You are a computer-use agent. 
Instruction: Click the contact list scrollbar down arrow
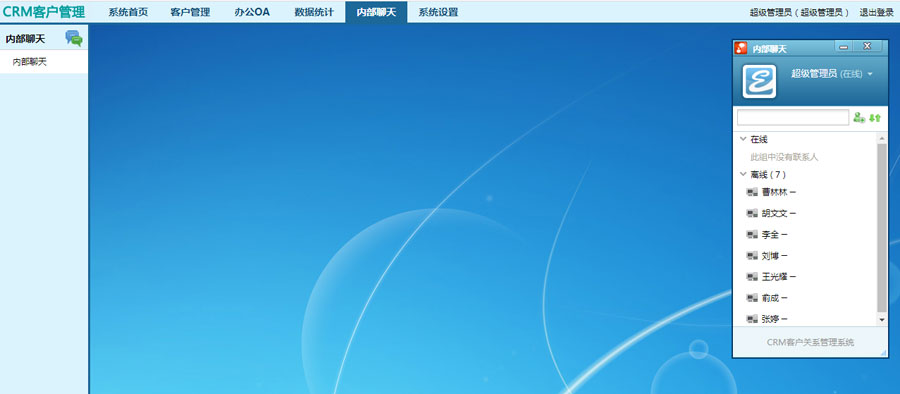point(882,319)
